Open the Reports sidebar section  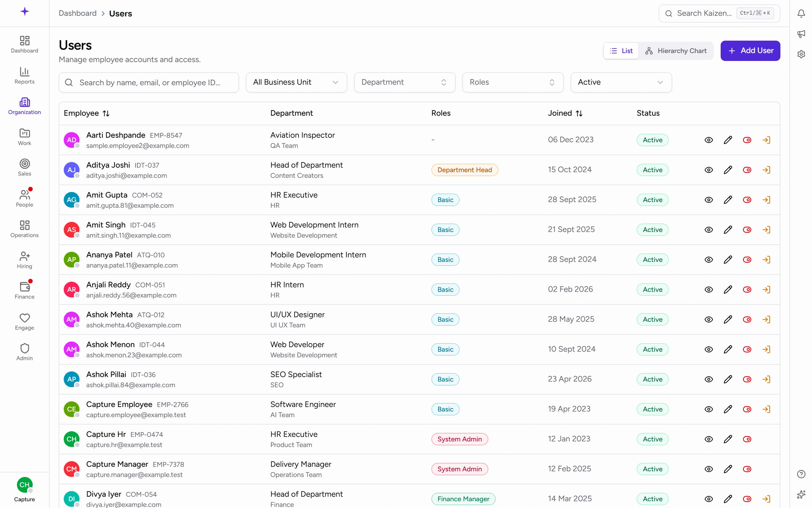click(x=25, y=76)
